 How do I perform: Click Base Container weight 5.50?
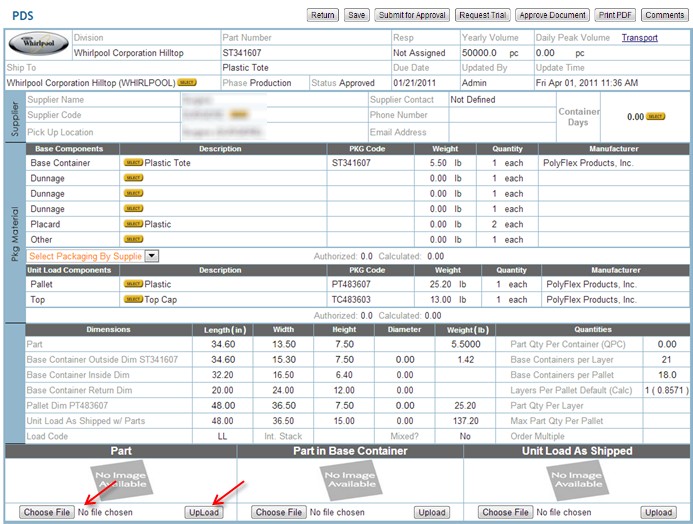[x=438, y=163]
